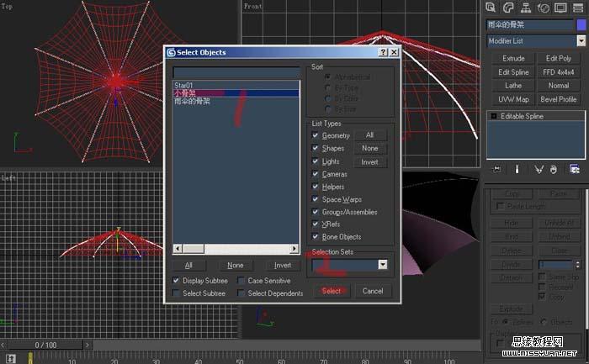Apply UVW Map modifier button
589x364 pixels.
click(513, 99)
